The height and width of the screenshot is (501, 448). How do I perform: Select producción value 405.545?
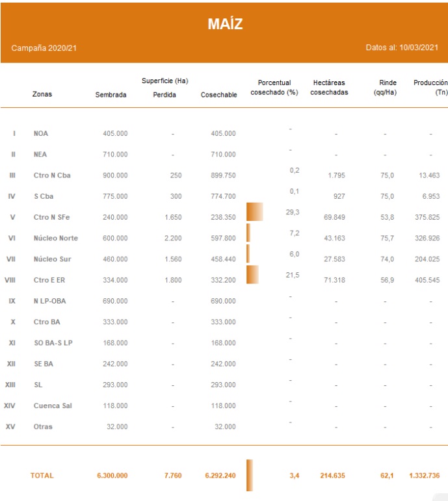427,280
